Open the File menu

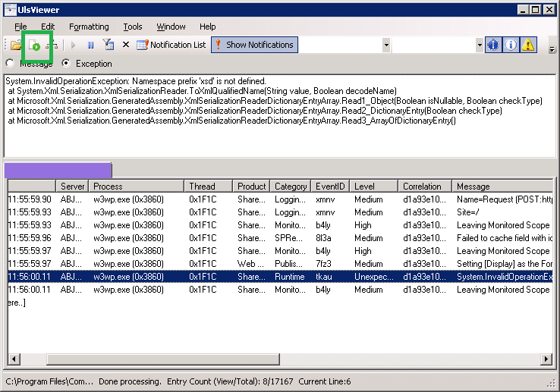point(20,27)
